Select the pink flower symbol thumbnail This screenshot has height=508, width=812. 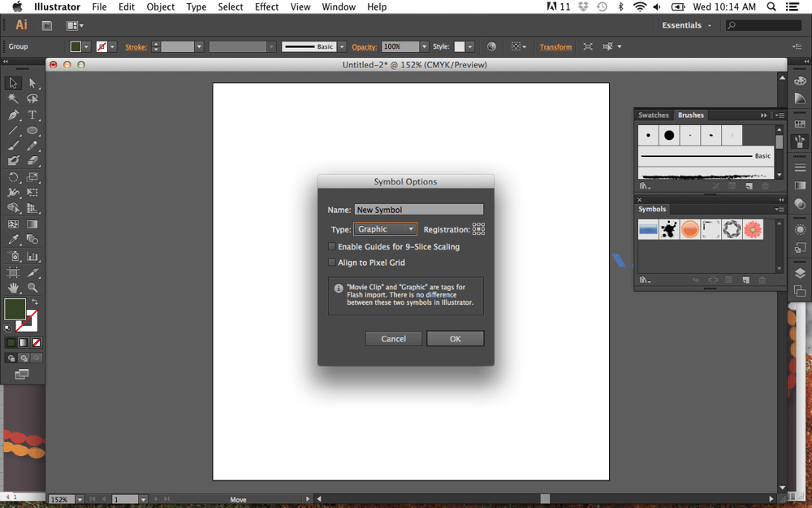[x=753, y=229]
